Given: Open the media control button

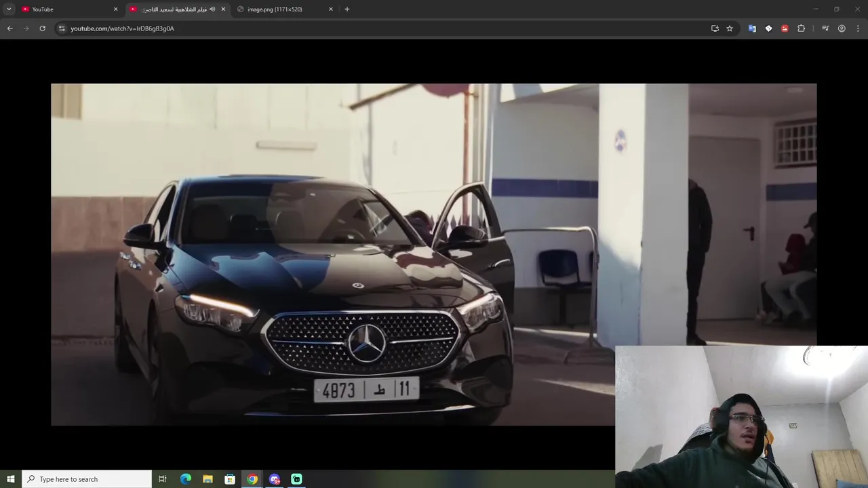Looking at the screenshot, I should pyautogui.click(x=825, y=28).
